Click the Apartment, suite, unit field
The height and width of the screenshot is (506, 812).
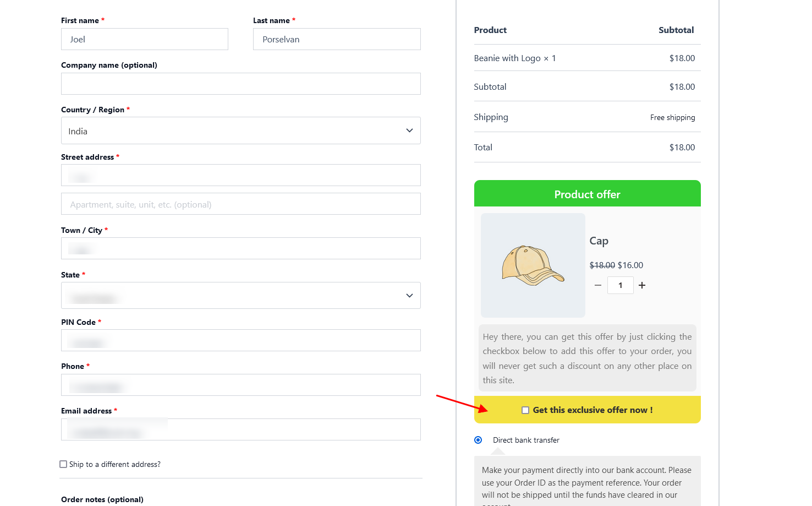point(240,204)
